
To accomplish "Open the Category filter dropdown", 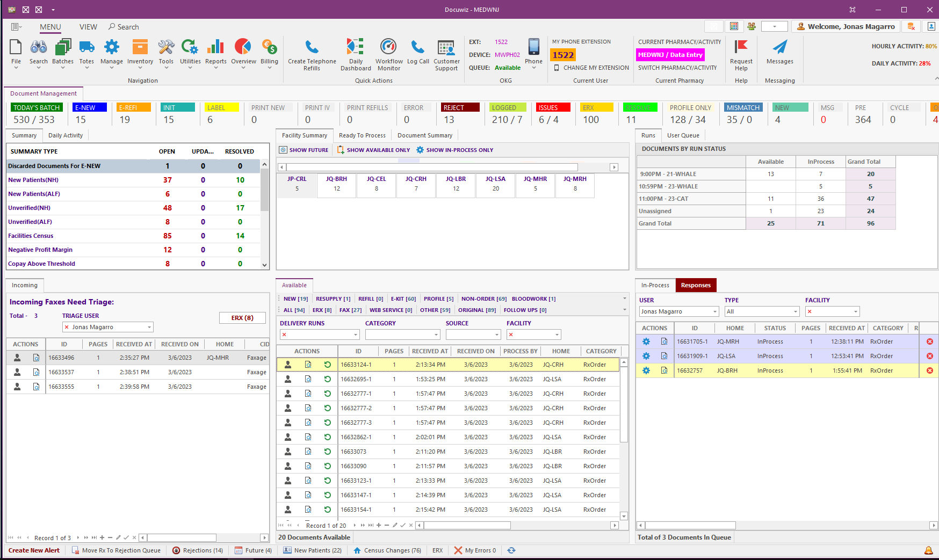I will 436,334.
